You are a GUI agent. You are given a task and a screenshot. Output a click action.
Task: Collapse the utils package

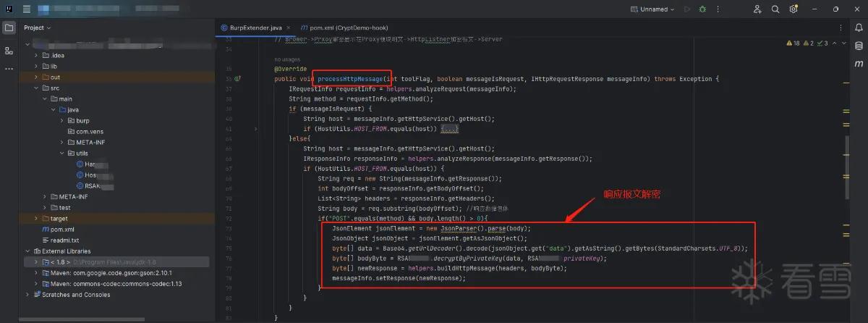(63, 153)
